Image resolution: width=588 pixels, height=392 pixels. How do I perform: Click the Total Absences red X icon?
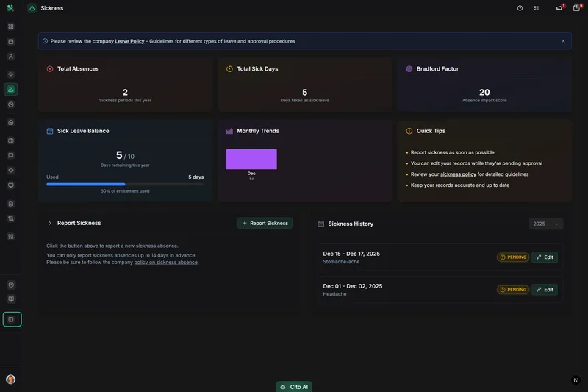coord(50,68)
